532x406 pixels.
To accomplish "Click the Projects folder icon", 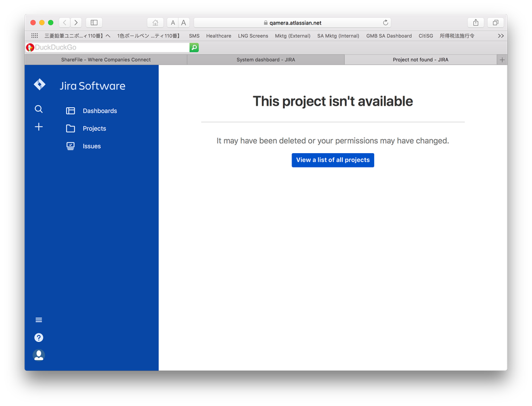I will click(x=70, y=129).
